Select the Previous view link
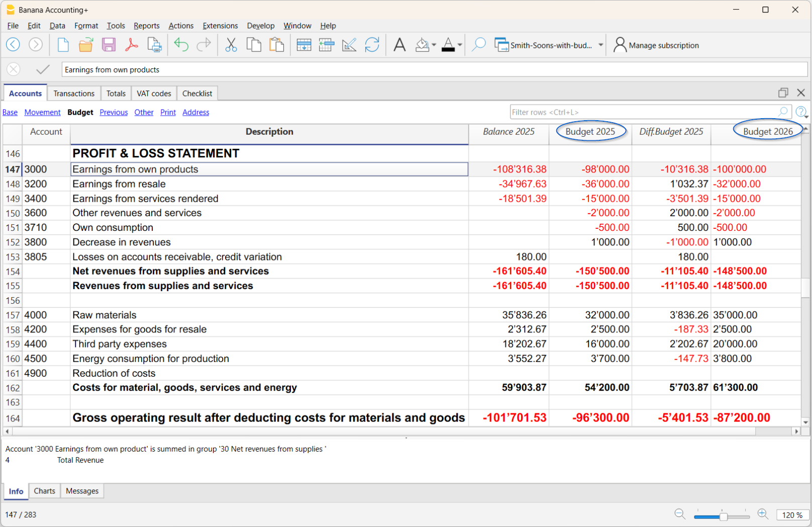Image resolution: width=812 pixels, height=527 pixels. [x=114, y=112]
